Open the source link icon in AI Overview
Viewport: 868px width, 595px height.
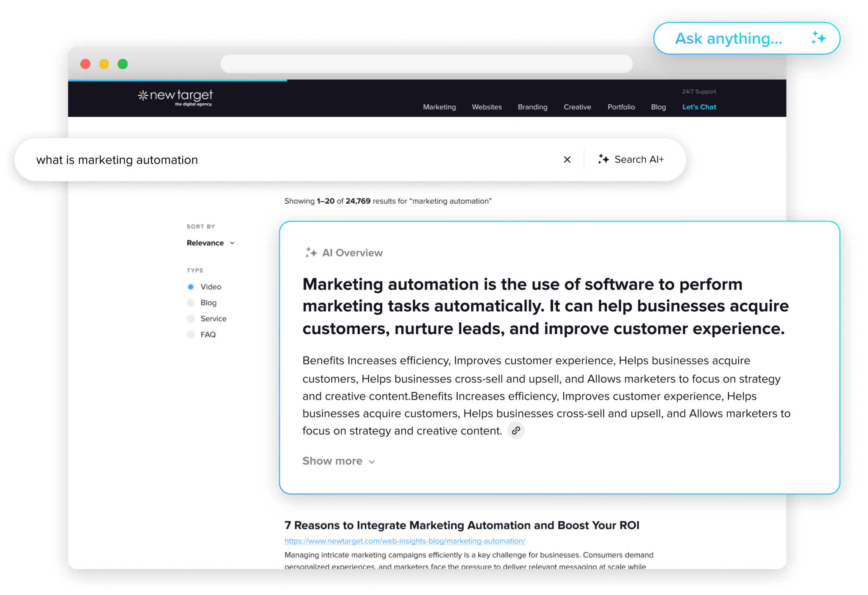516,431
